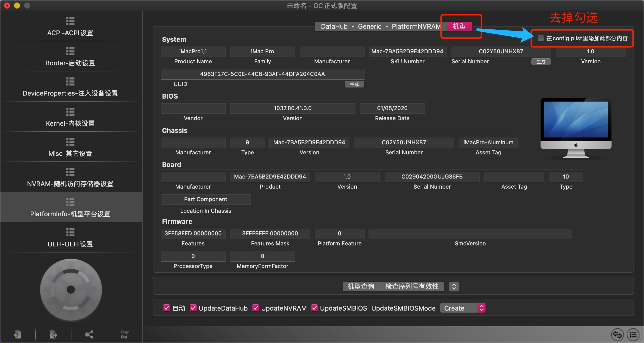Click the 机型查询 model lookup button
644x343 pixels.
(x=361, y=286)
